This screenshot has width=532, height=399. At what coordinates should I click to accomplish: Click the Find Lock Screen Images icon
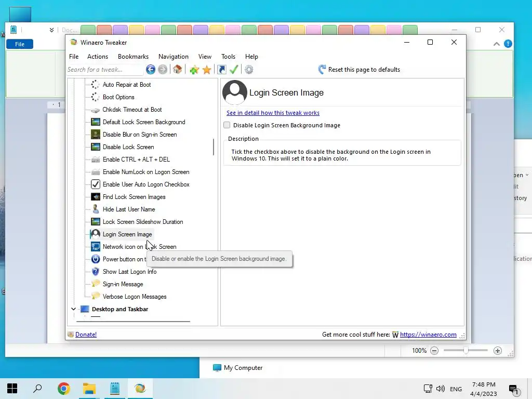click(x=96, y=197)
